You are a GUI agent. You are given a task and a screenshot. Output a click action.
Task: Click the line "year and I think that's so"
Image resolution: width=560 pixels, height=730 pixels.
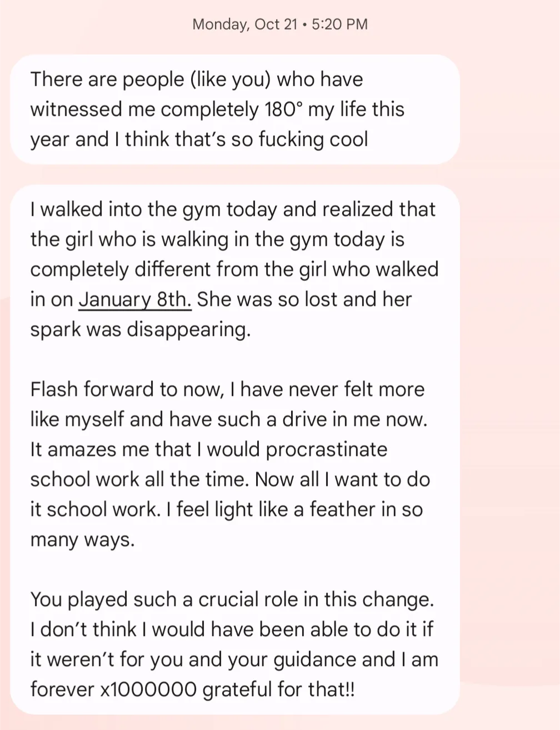[199, 139]
